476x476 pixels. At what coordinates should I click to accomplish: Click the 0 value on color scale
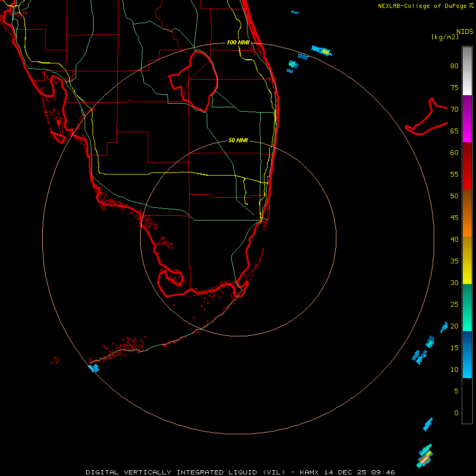(x=456, y=413)
